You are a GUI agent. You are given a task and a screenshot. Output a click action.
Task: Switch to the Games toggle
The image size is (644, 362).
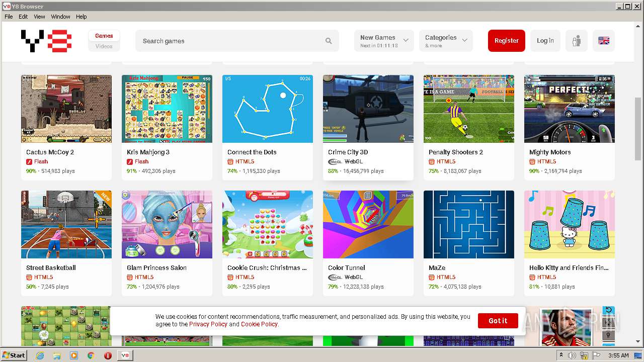104,36
